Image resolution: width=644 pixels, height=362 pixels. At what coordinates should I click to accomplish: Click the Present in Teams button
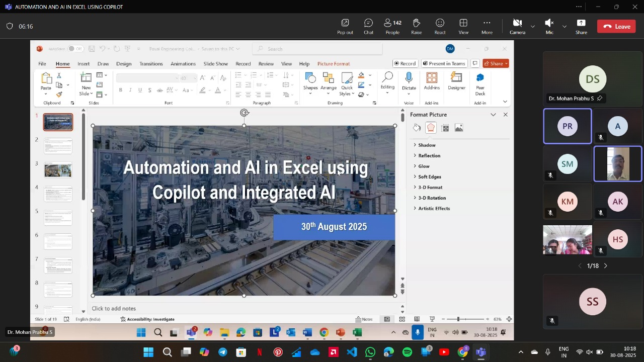pyautogui.click(x=444, y=64)
